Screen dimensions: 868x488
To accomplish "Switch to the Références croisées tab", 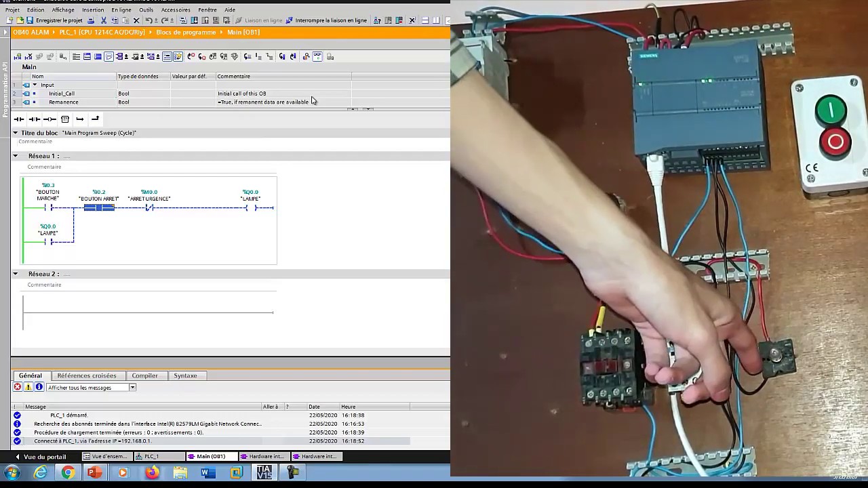I will (x=87, y=375).
